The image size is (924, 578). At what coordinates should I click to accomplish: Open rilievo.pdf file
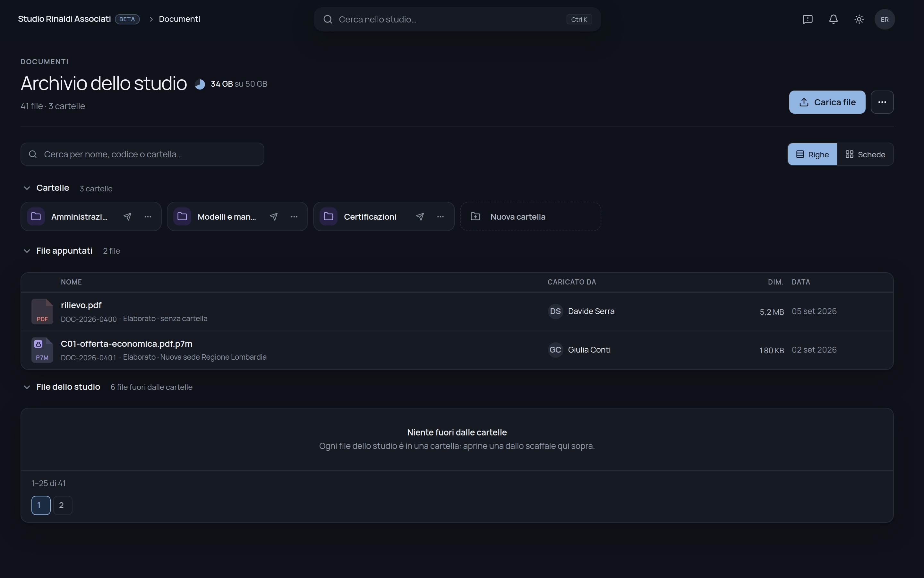81,305
